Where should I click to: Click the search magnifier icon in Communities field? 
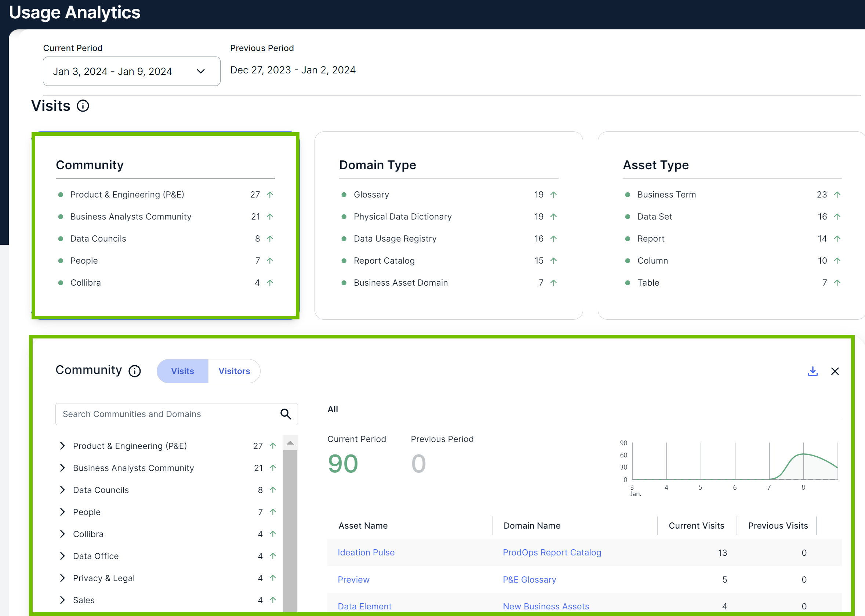point(286,414)
